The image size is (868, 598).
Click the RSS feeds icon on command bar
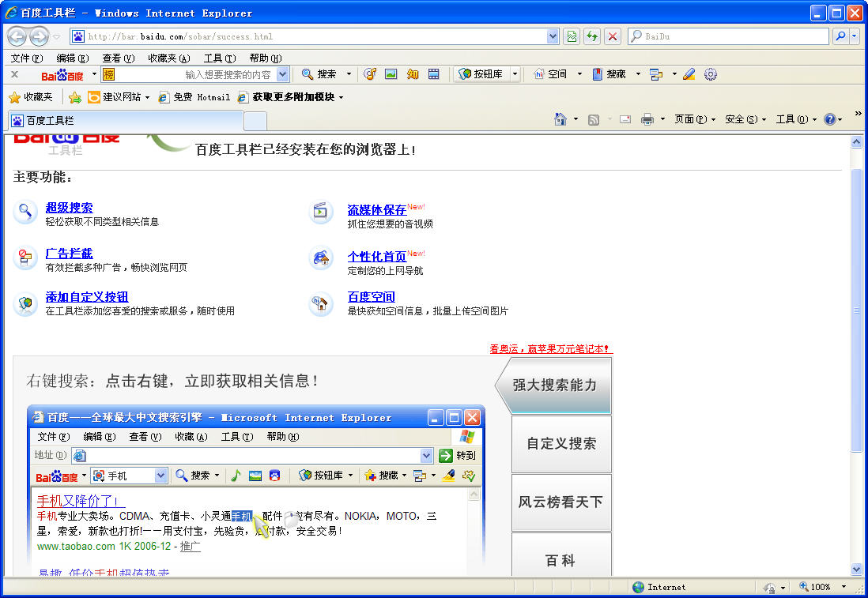594,119
